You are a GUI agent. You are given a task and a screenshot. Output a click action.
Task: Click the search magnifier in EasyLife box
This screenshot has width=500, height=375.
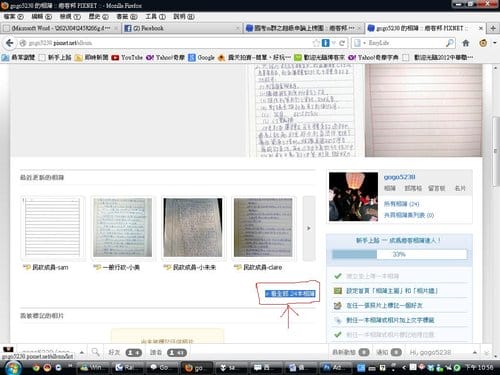[450, 43]
